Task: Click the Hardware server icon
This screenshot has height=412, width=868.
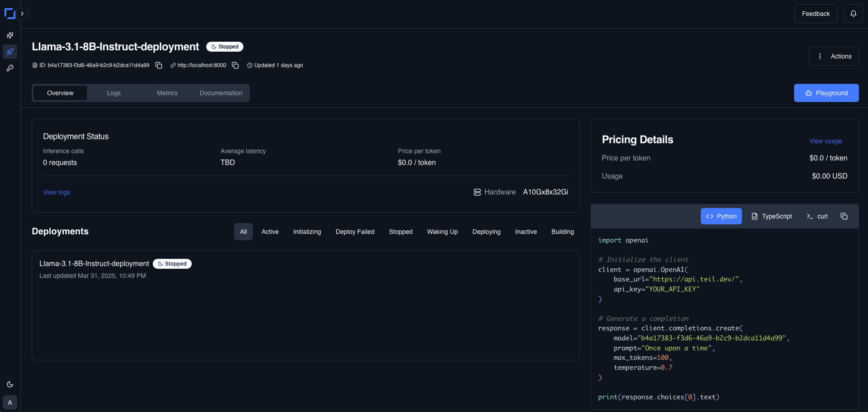Action: (x=477, y=192)
